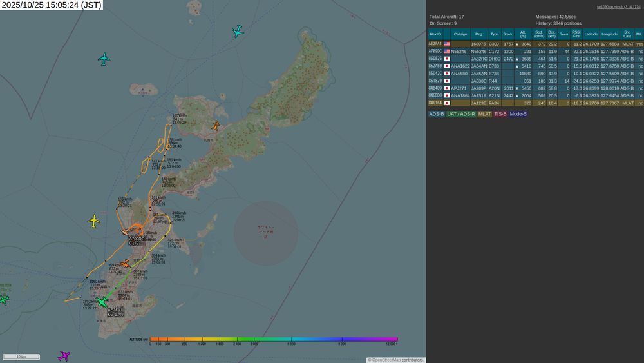Click the Japan flag in ANA1622 row
The height and width of the screenshot is (363, 644).
[446, 66]
